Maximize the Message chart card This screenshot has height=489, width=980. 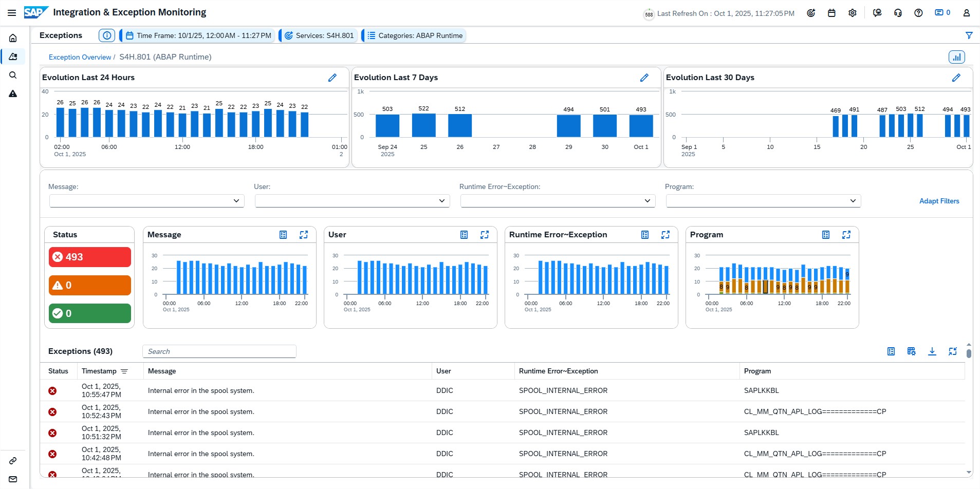(x=304, y=235)
